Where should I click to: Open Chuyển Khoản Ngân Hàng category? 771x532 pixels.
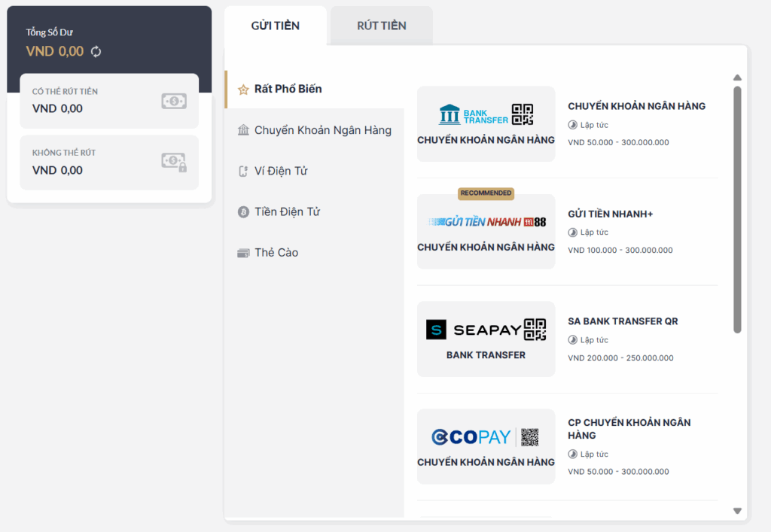(322, 130)
